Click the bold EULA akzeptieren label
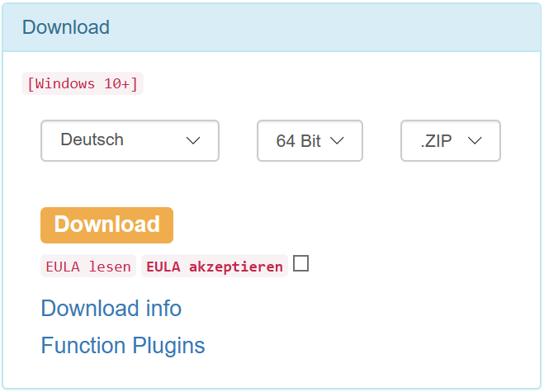544x392 pixels. click(215, 267)
